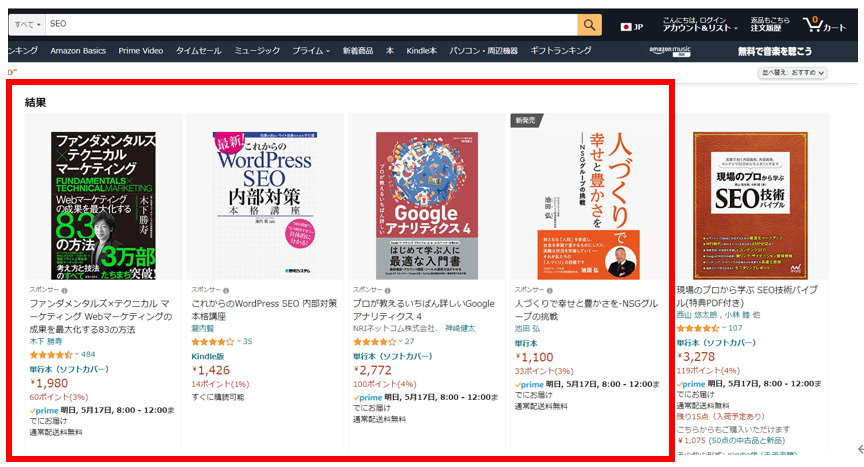Open Prime Video in navigation bar
864x467 pixels.
coord(141,51)
